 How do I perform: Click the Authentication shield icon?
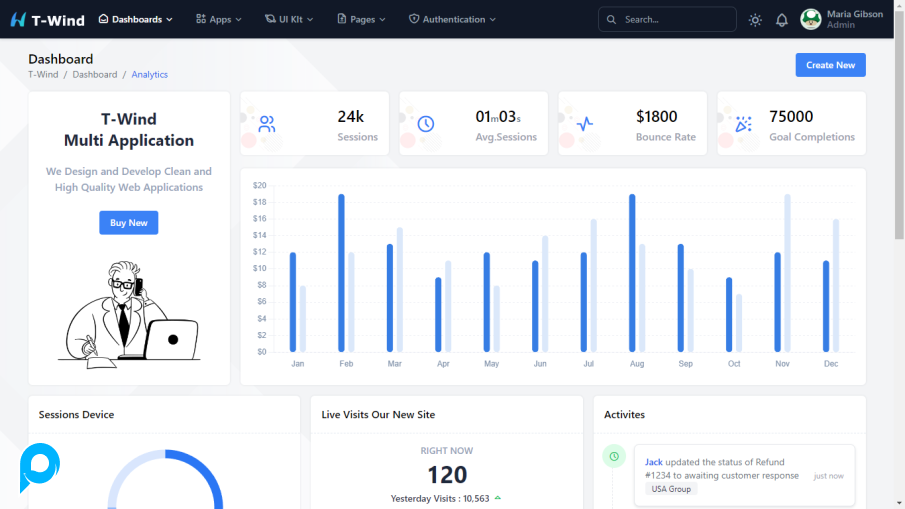[x=414, y=19]
